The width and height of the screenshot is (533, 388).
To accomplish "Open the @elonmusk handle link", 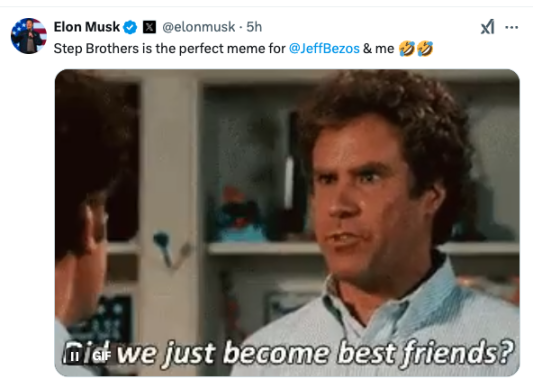I will pyautogui.click(x=199, y=27).
